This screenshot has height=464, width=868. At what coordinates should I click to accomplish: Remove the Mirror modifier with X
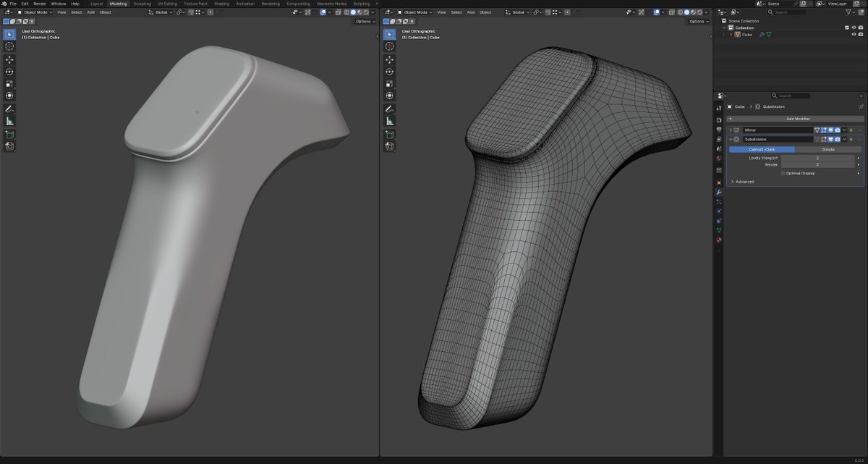851,130
